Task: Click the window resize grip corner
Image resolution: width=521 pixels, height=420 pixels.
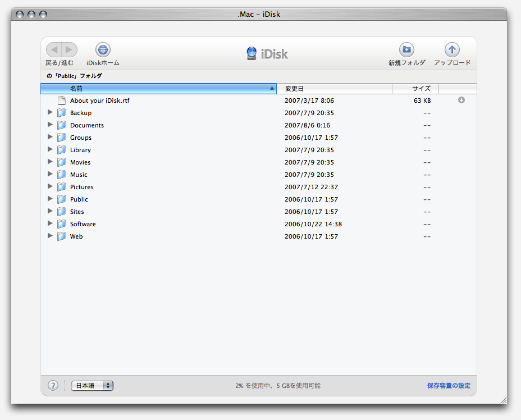Action: pyautogui.click(x=503, y=400)
